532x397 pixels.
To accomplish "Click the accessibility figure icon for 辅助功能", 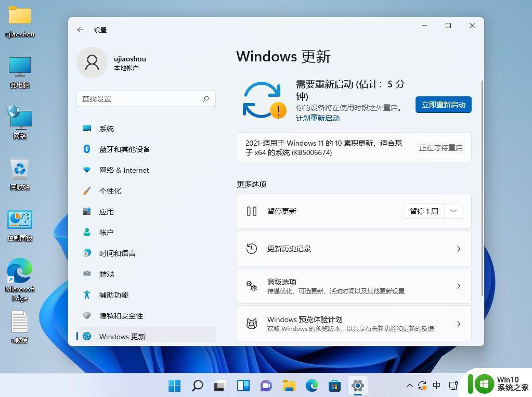I will point(87,294).
